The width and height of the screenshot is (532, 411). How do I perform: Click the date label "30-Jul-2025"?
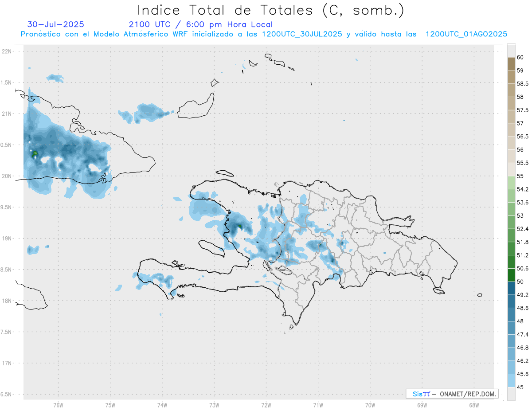[56, 24]
